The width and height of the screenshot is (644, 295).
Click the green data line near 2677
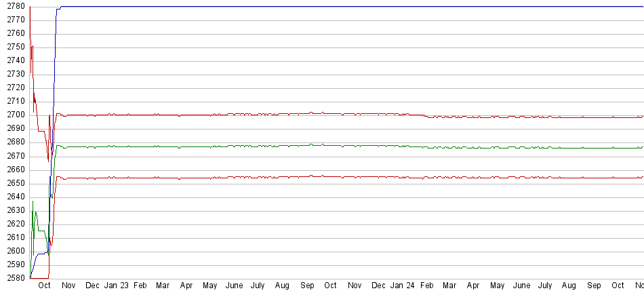coord(339,145)
